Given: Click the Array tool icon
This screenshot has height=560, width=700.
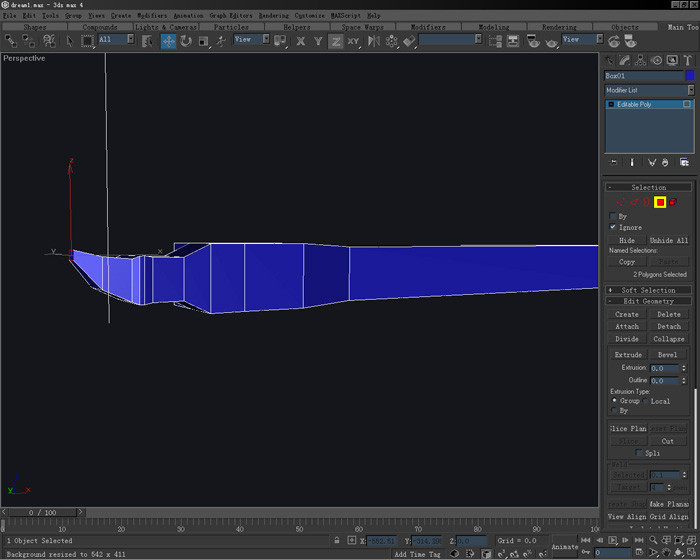Looking at the screenshot, I should click(392, 41).
